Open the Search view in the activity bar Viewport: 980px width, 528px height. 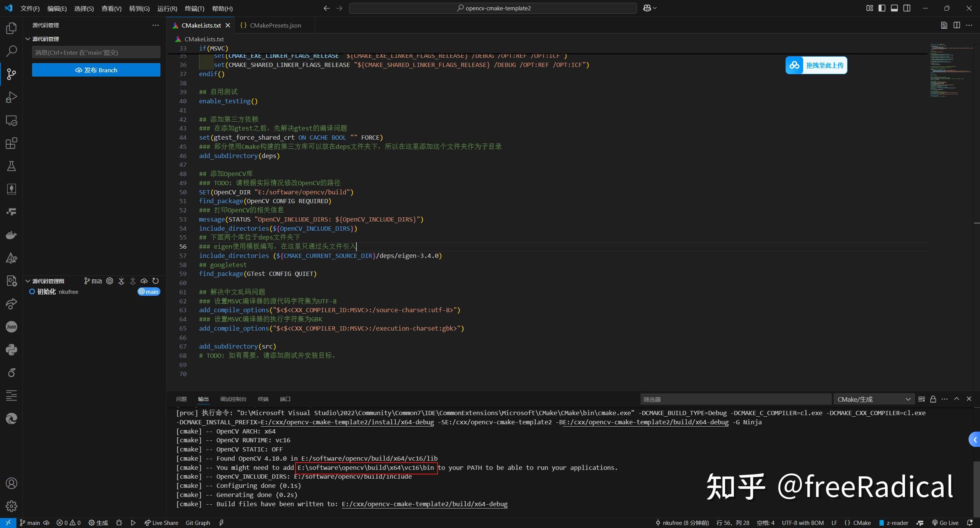point(11,51)
